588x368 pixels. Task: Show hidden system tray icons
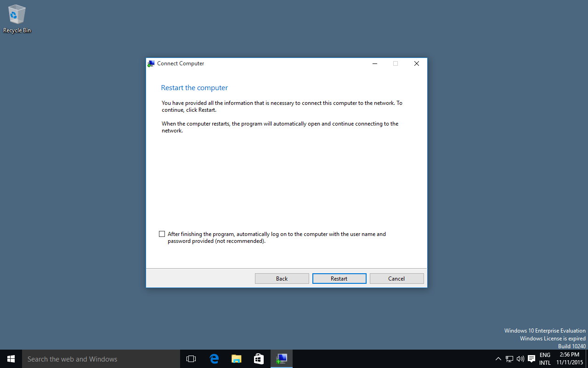tap(498, 359)
